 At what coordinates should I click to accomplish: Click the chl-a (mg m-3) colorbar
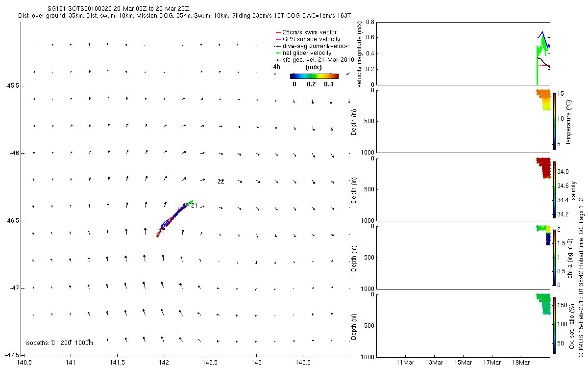[554, 257]
